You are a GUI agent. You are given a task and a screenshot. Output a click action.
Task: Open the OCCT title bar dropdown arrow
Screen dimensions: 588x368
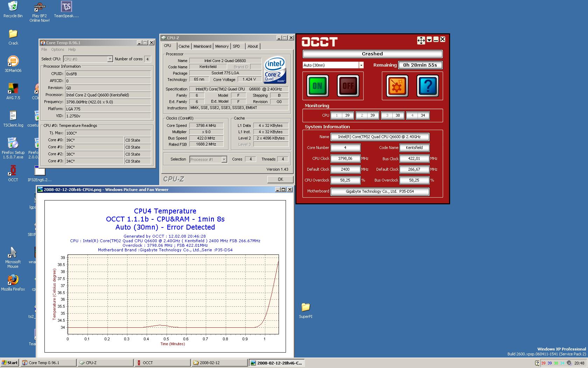[429, 40]
